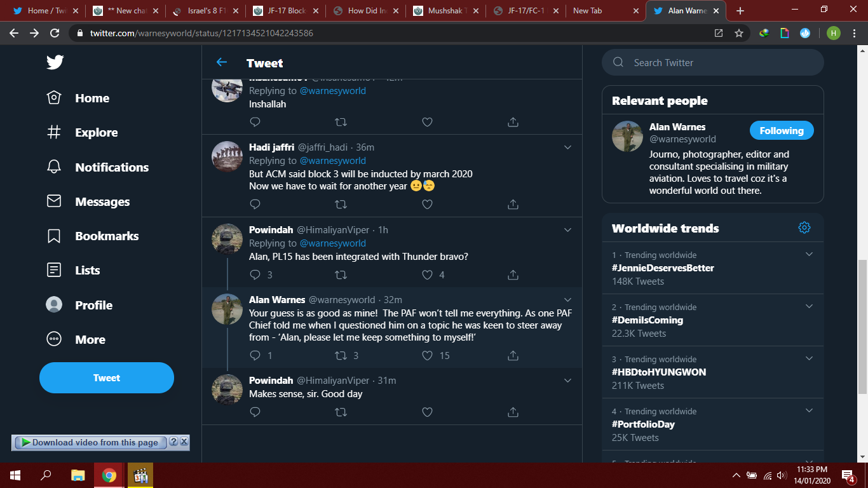This screenshot has width=868, height=488.
Task: Share Hadi jaffri's tweet
Action: pyautogui.click(x=513, y=205)
